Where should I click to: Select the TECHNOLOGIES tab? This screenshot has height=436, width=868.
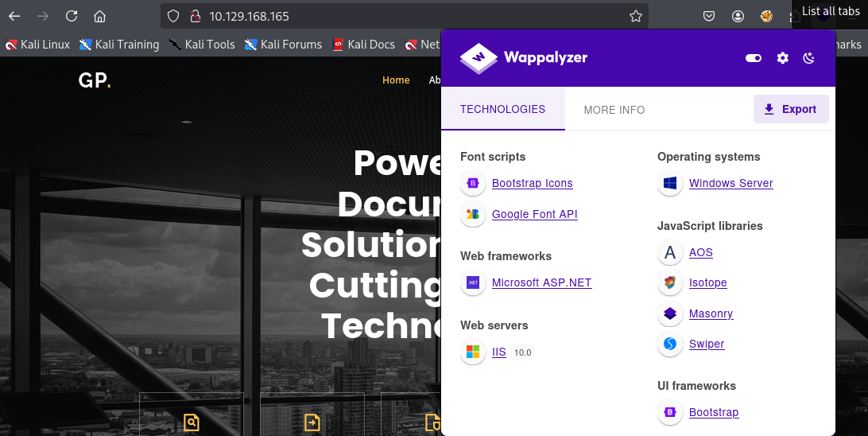(x=502, y=109)
